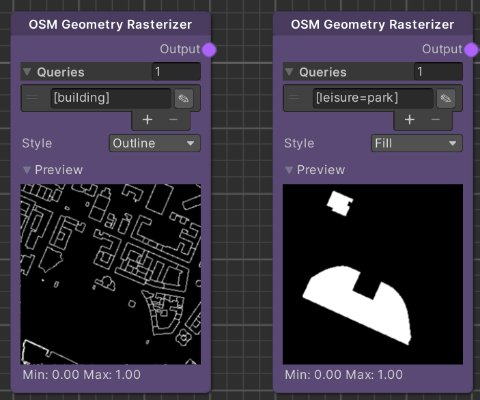The width and height of the screenshot is (480, 400).
Task: Collapse the Preview section of fill node
Action: pos(289,170)
